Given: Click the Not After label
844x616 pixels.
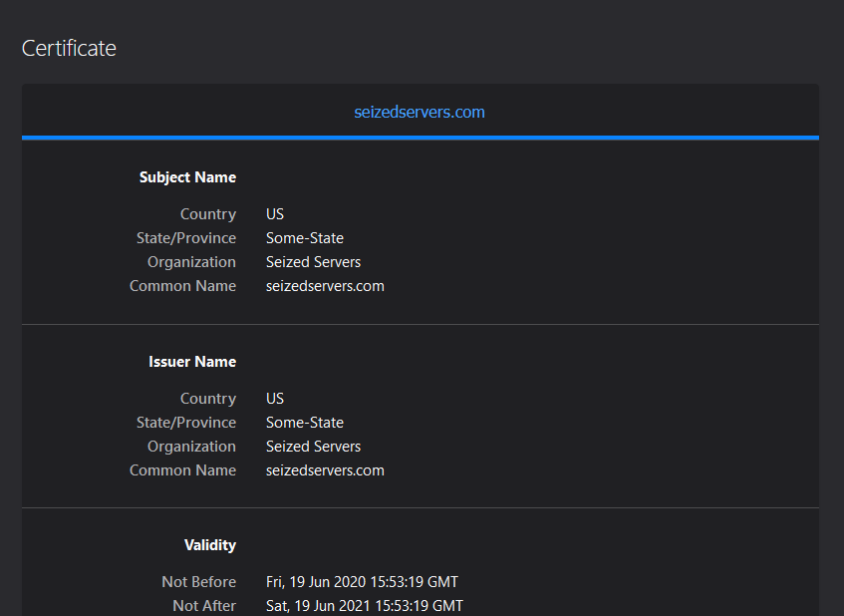Looking at the screenshot, I should [x=204, y=606].
